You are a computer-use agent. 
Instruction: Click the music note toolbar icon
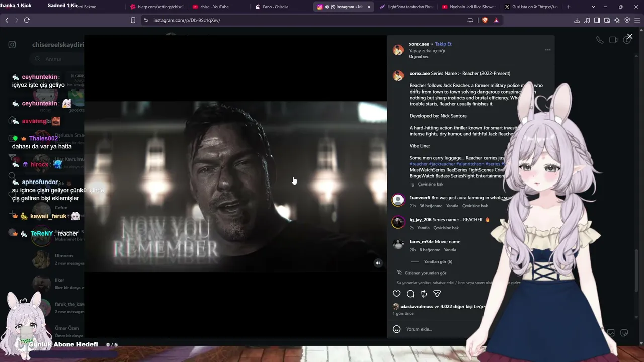pyautogui.click(x=587, y=20)
